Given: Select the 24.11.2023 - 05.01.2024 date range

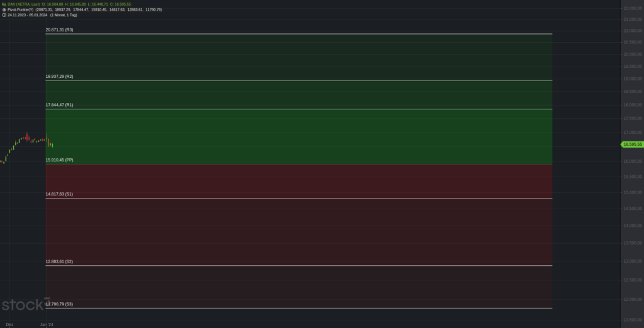Looking at the screenshot, I should (28, 15).
